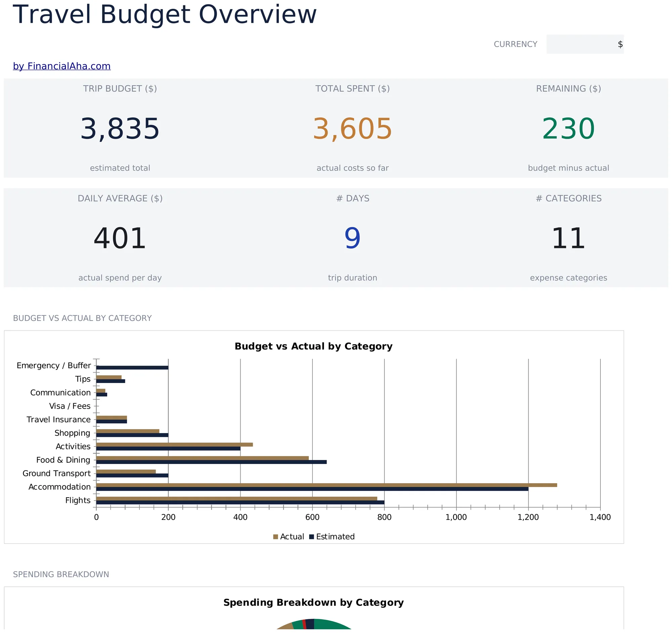
Task: Select the Emergency / Buffer estimated bar
Action: click(132, 368)
